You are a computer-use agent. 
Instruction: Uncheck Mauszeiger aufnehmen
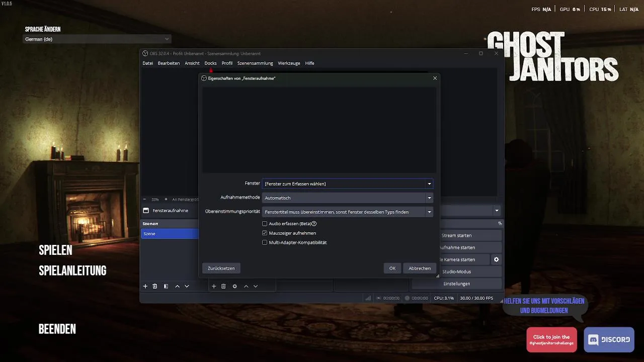point(265,233)
